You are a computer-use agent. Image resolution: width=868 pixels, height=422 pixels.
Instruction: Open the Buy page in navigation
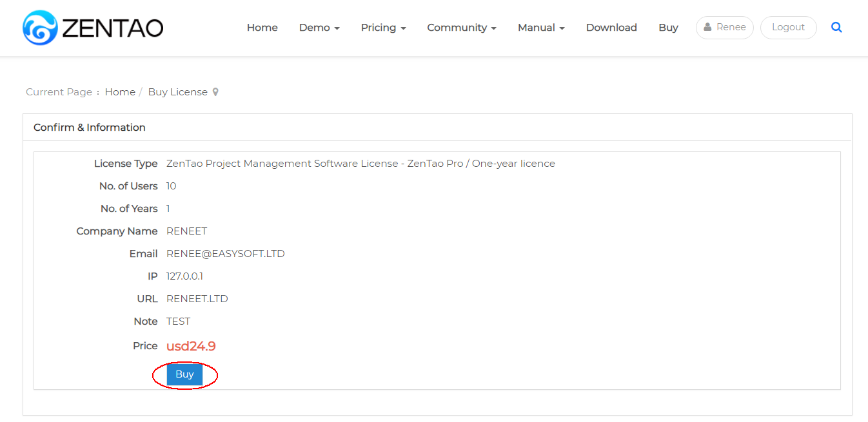(x=668, y=28)
